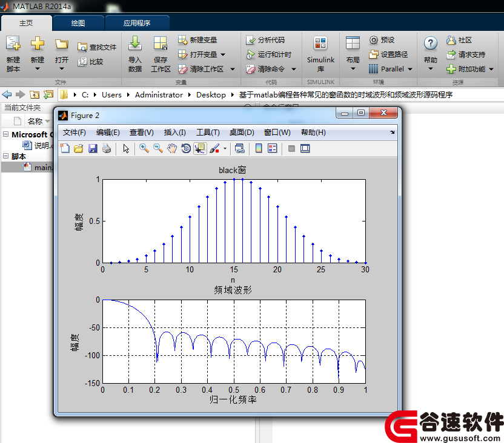Toggle the Edit Plot arrow tool
This screenshot has height=443, width=504.
coord(126,148)
